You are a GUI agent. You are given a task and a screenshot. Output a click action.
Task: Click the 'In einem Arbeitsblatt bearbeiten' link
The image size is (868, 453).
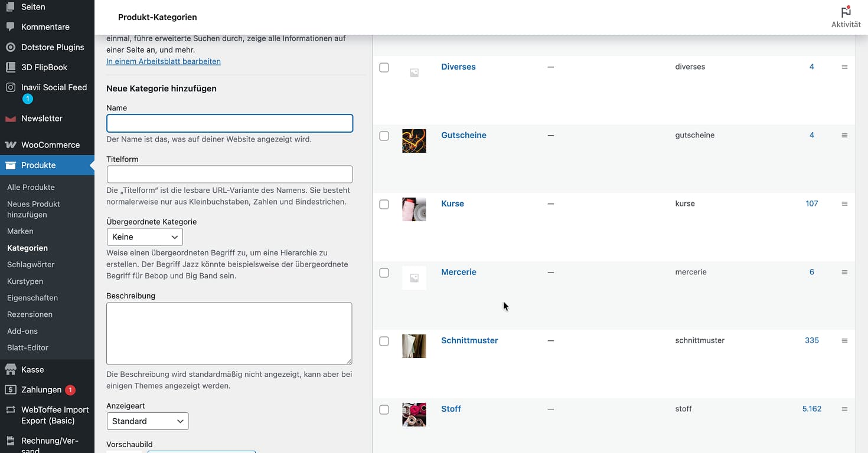[x=164, y=61]
